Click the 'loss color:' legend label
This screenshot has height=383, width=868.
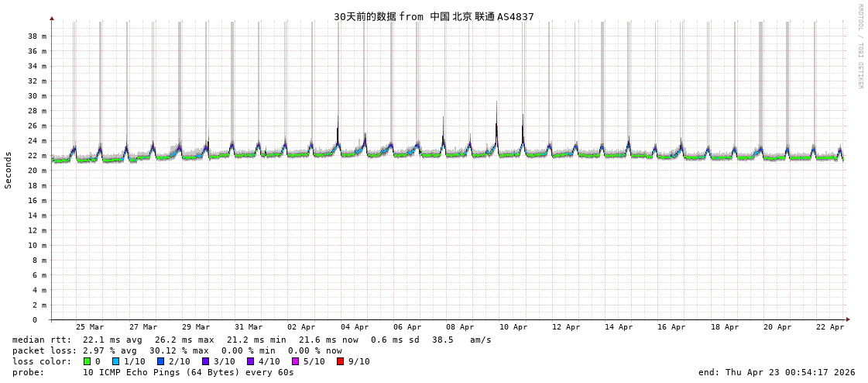point(42,361)
